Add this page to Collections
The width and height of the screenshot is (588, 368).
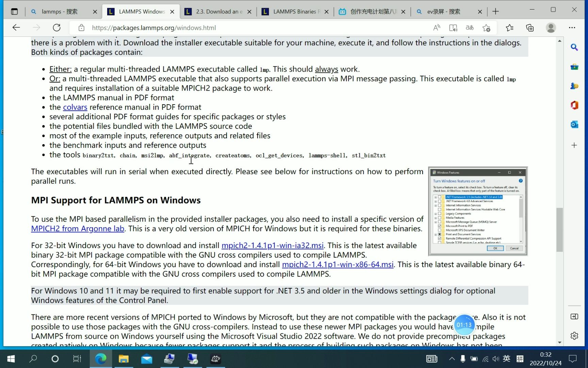coord(529,28)
